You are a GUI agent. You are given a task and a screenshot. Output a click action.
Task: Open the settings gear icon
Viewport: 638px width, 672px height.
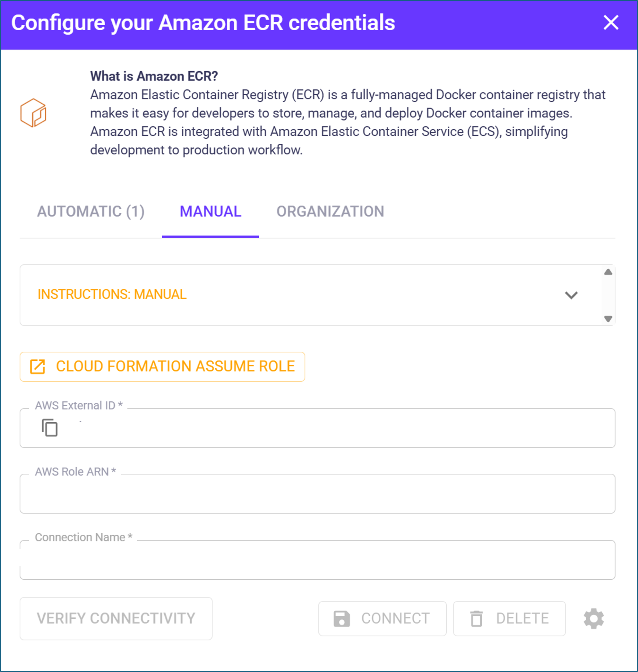[594, 619]
